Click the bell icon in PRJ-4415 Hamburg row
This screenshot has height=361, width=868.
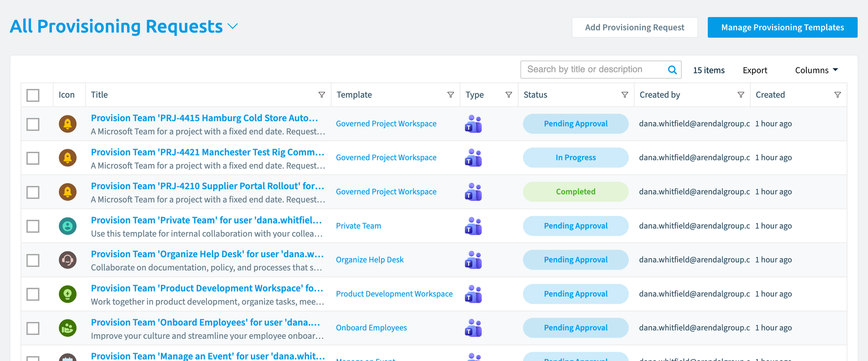68,124
